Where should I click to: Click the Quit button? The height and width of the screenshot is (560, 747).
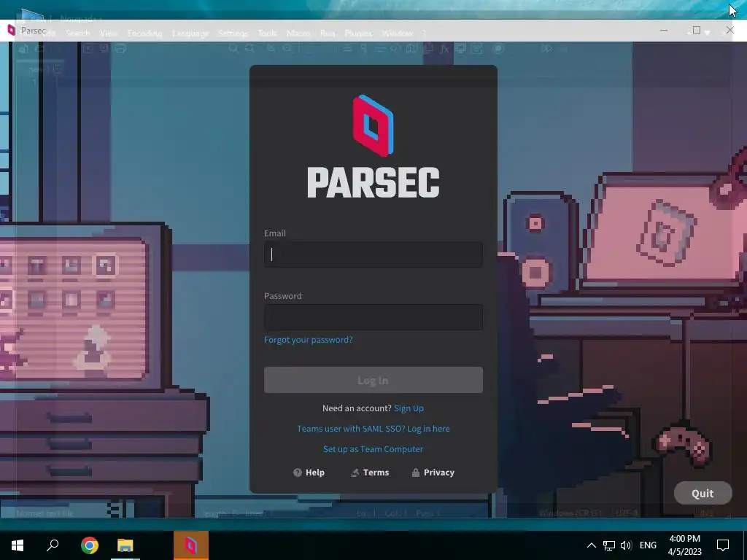pos(703,494)
